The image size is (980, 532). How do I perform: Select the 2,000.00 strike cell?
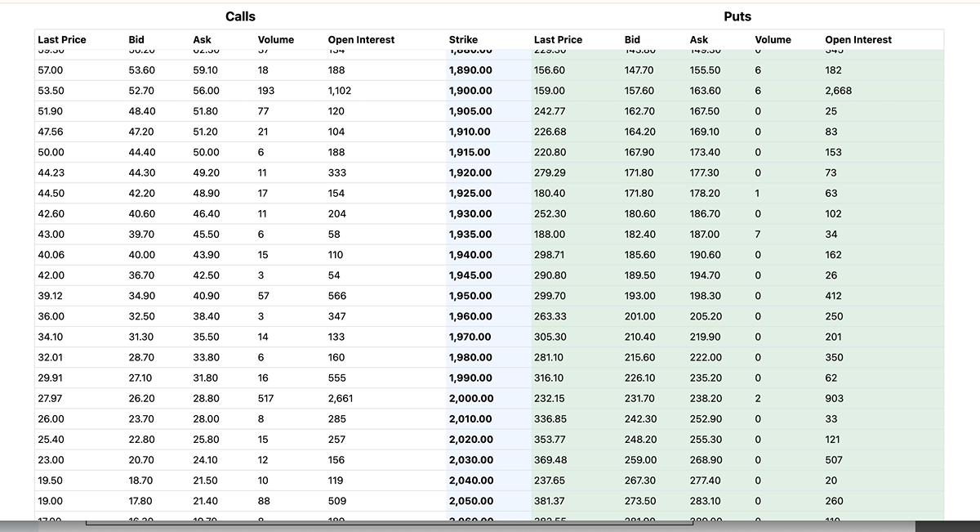click(x=471, y=399)
